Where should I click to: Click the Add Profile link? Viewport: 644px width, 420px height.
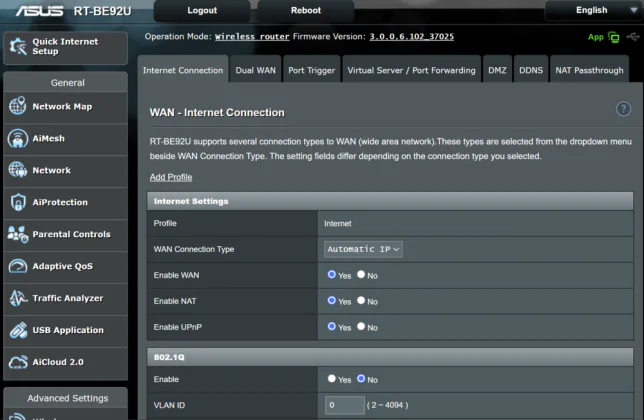[171, 177]
